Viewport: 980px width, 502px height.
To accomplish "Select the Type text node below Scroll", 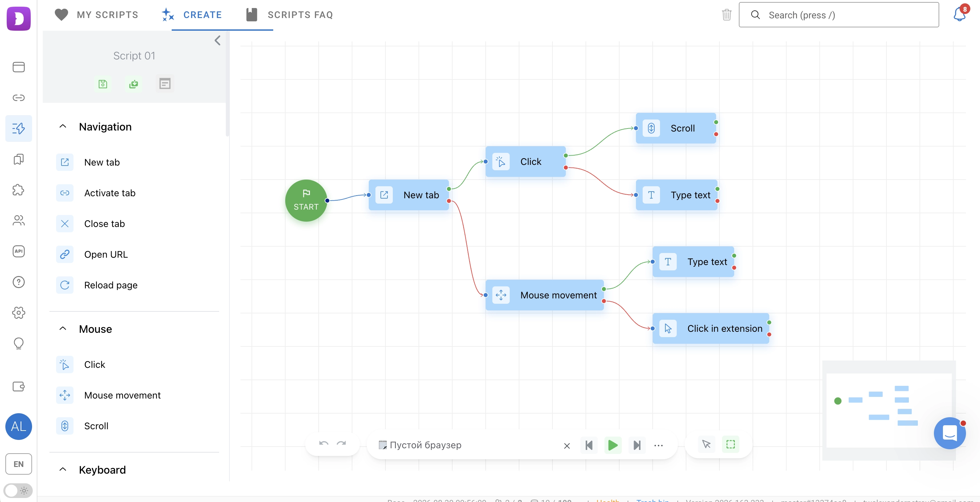I will 676,195.
